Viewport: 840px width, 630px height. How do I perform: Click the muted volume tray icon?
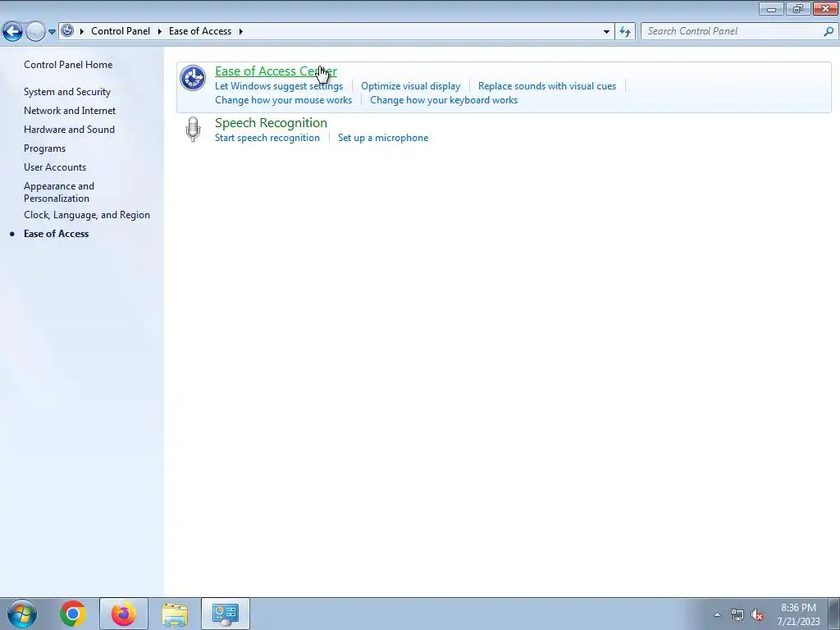click(x=757, y=614)
